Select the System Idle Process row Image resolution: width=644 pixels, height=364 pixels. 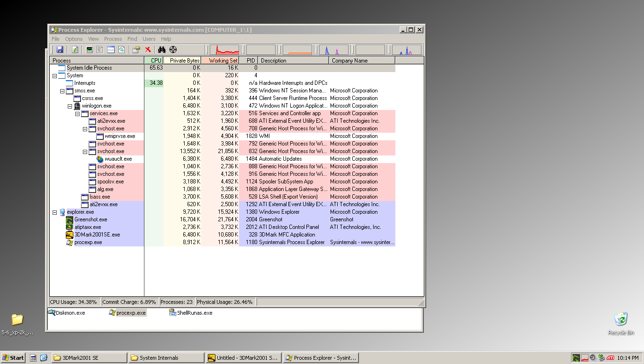tap(223, 68)
